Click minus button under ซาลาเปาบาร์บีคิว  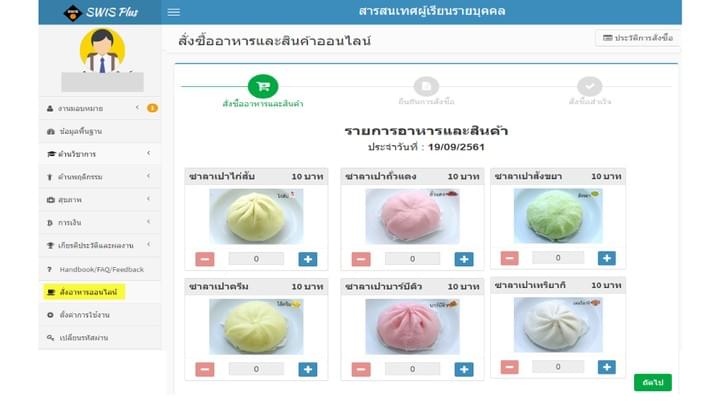point(361,369)
